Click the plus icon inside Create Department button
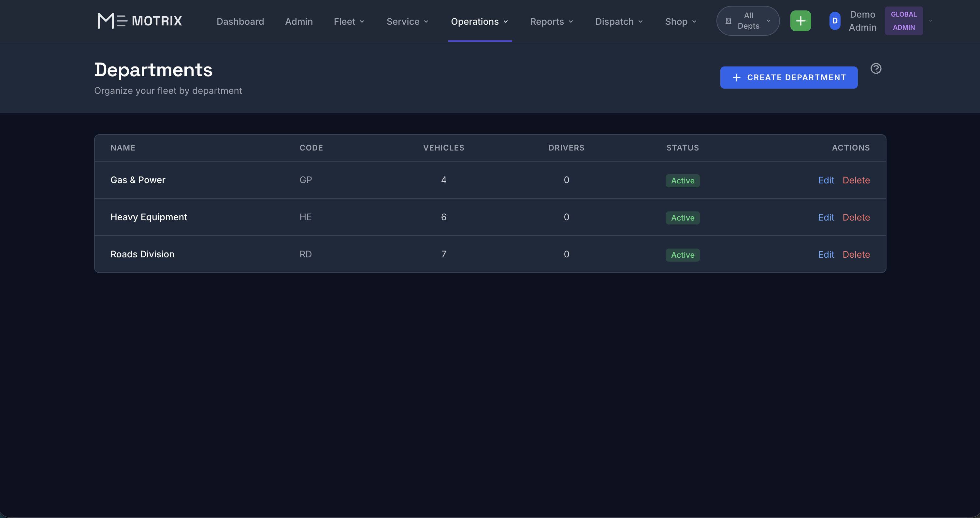The image size is (980, 518). pyautogui.click(x=737, y=77)
